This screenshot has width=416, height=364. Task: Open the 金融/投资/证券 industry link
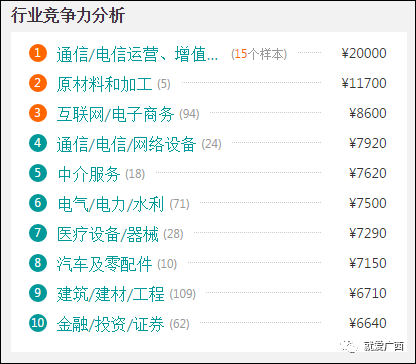110,324
